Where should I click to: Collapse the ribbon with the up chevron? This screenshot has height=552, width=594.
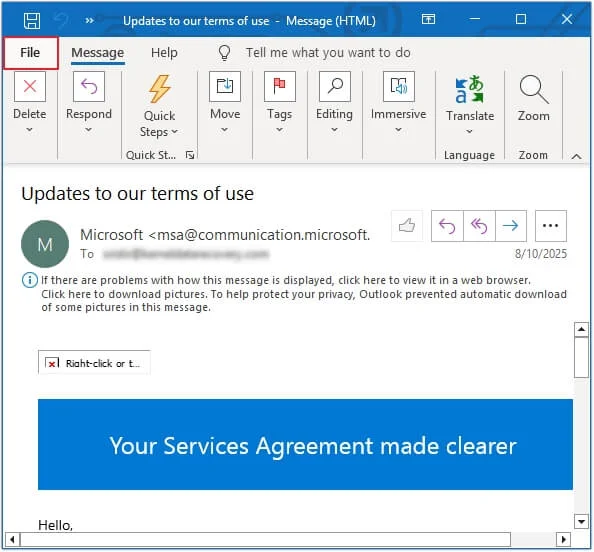click(576, 156)
